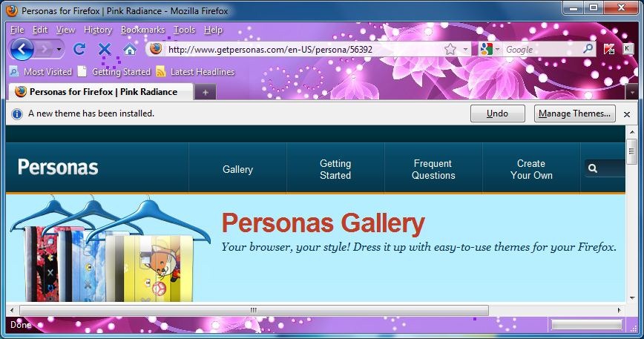Open the address bar history dropdown
Screen dimensions: 644x339
tap(465, 50)
